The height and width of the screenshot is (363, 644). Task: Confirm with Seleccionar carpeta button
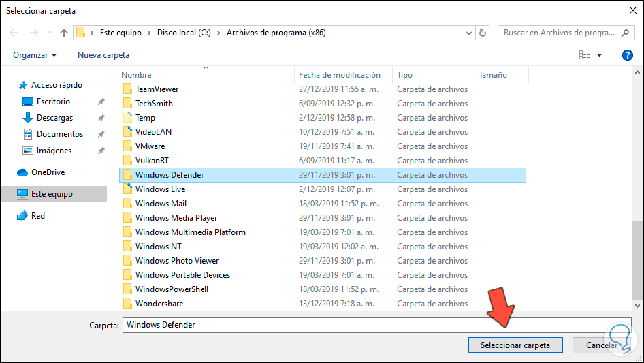coord(515,345)
